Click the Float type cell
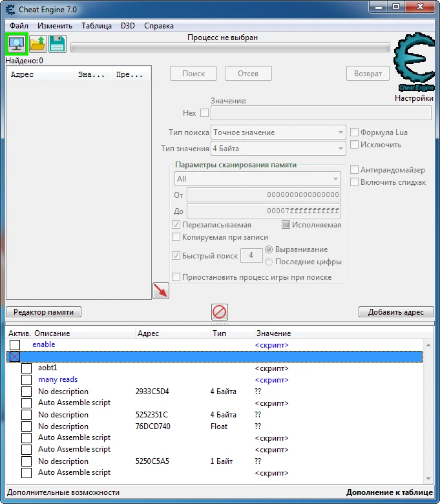The height and width of the screenshot is (504, 440). click(219, 426)
